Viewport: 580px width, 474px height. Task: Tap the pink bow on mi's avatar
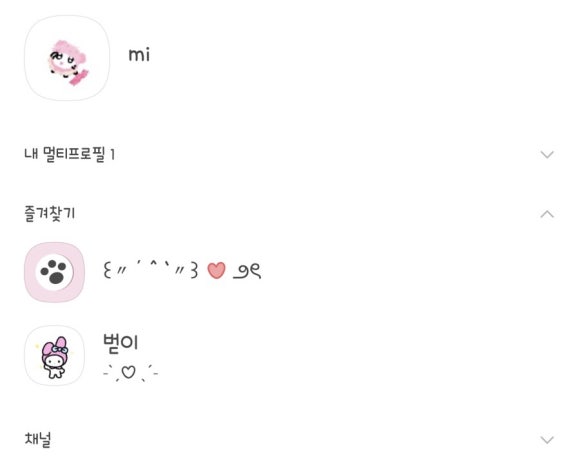coord(79,77)
